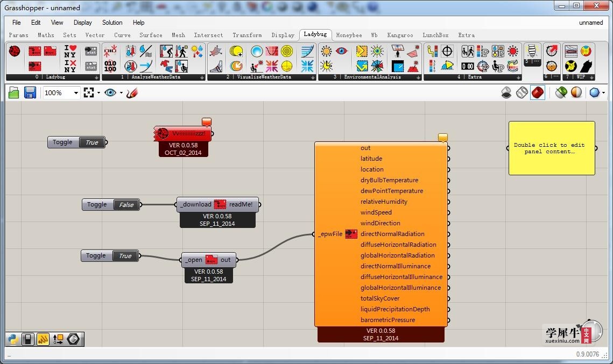
Task: Select the sun-and-droplets comfort icon
Action: (197, 51)
